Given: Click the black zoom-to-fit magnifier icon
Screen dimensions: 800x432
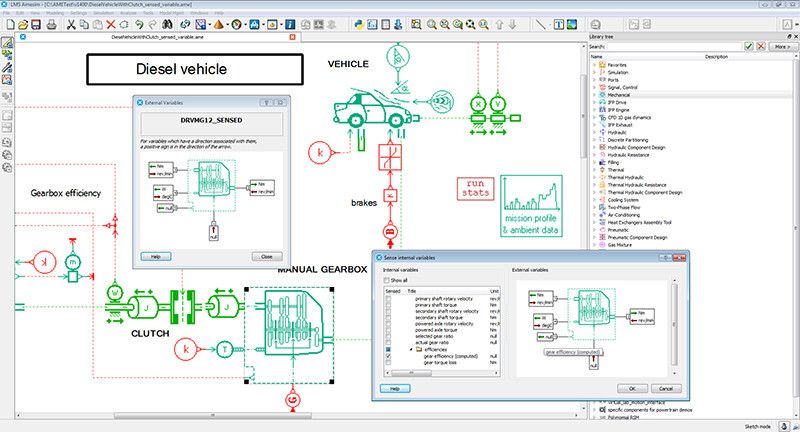Looking at the screenshot, I should (470, 24).
